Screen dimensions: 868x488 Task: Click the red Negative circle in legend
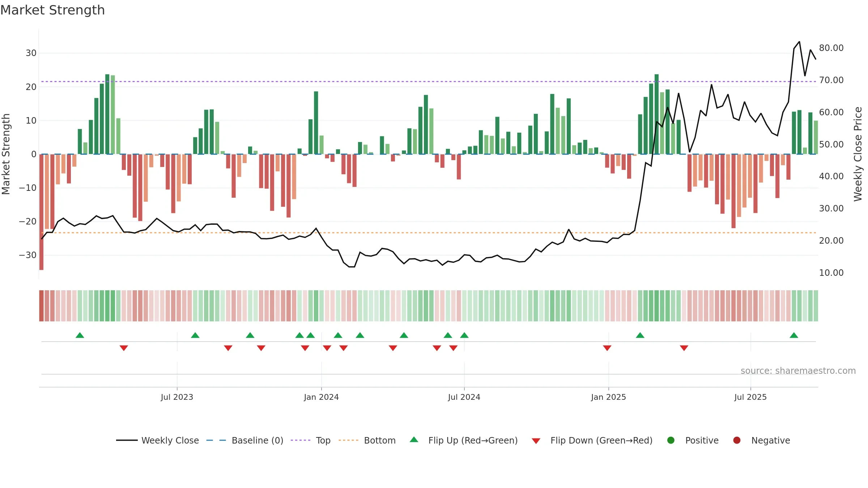[x=737, y=440]
